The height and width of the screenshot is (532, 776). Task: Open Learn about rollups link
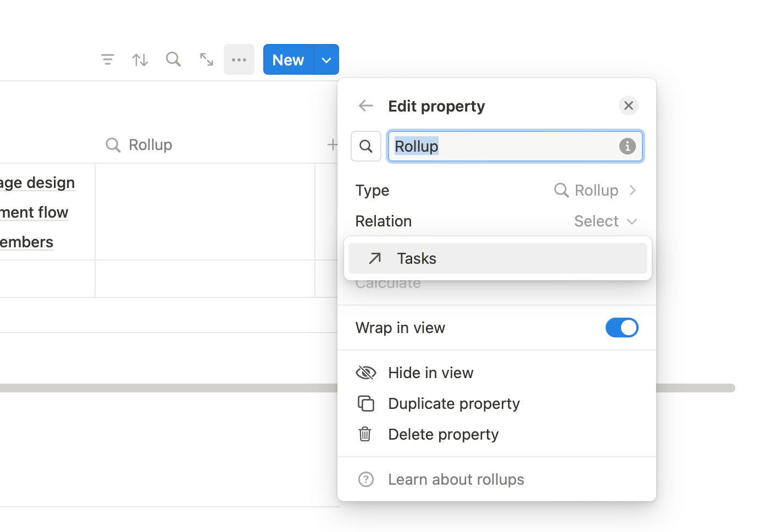coord(456,479)
